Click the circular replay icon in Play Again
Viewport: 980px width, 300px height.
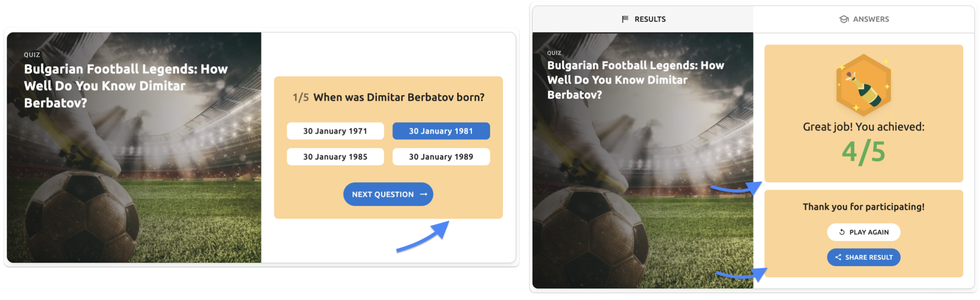tap(841, 232)
